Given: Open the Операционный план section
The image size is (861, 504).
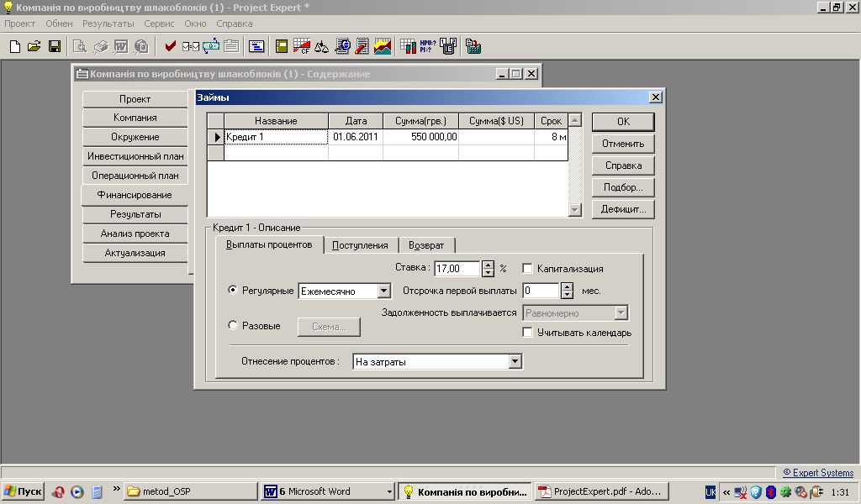Looking at the screenshot, I should (135, 176).
